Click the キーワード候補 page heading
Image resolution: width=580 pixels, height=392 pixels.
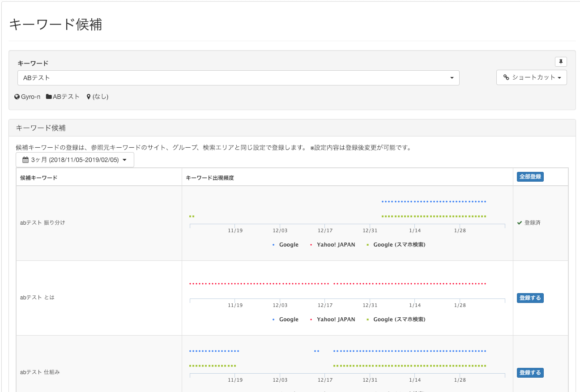pos(55,25)
